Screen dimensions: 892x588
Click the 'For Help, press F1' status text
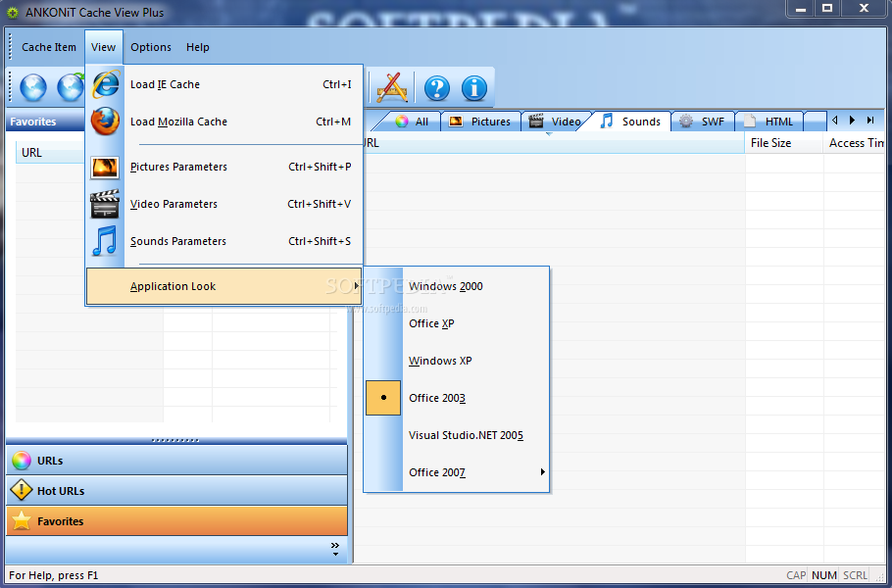tap(54, 575)
